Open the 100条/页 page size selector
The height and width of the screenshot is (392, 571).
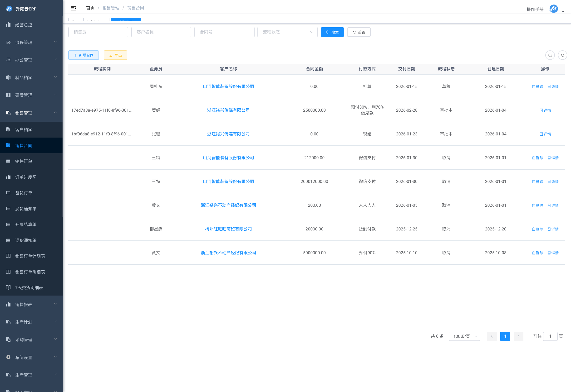pos(464,336)
